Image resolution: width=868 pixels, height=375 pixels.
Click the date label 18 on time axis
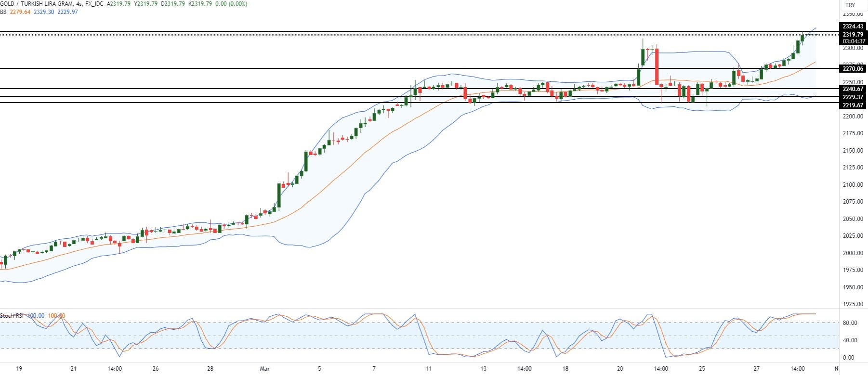click(x=566, y=369)
